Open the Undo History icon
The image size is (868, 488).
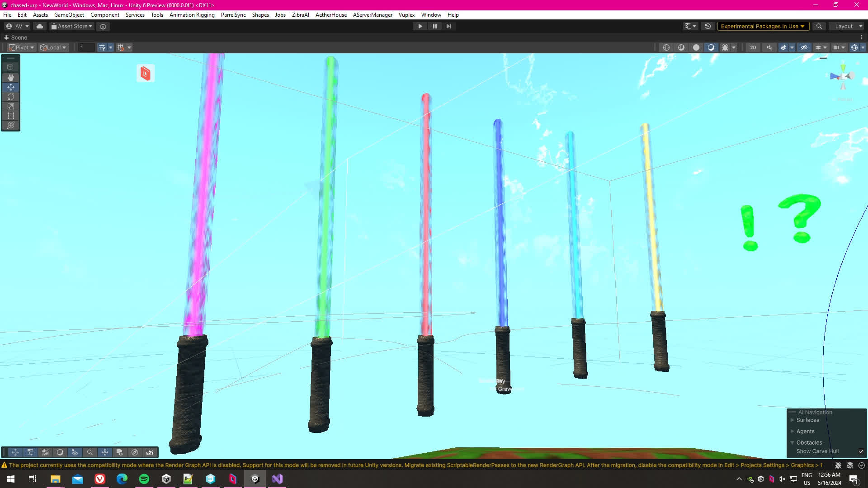(x=708, y=26)
